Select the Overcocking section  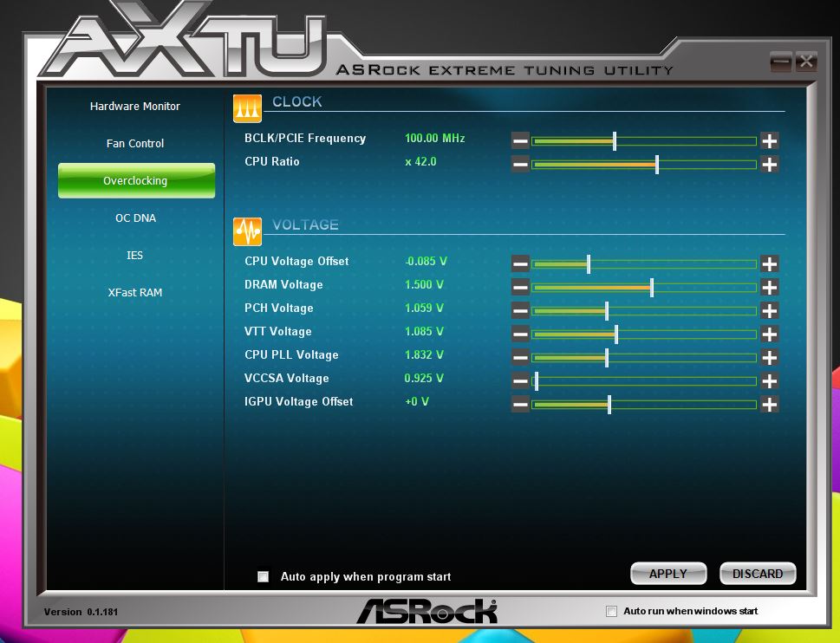click(137, 180)
